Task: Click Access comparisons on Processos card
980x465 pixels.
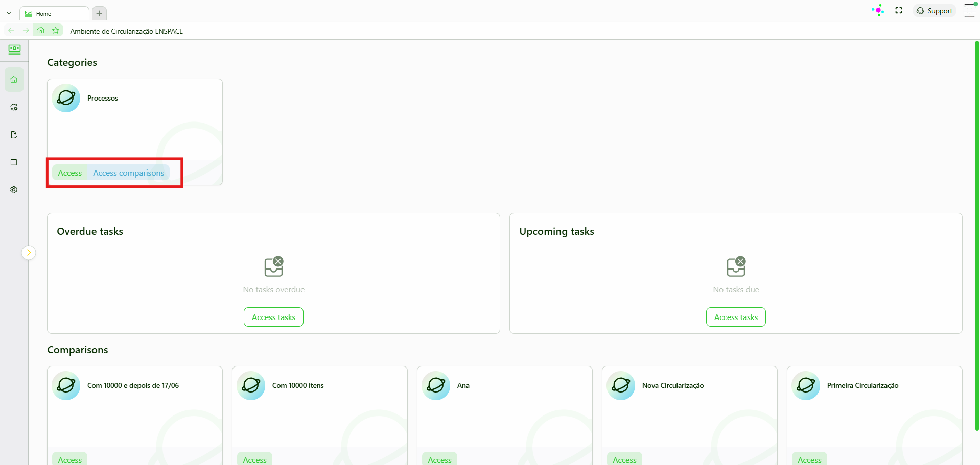Action: (x=129, y=173)
